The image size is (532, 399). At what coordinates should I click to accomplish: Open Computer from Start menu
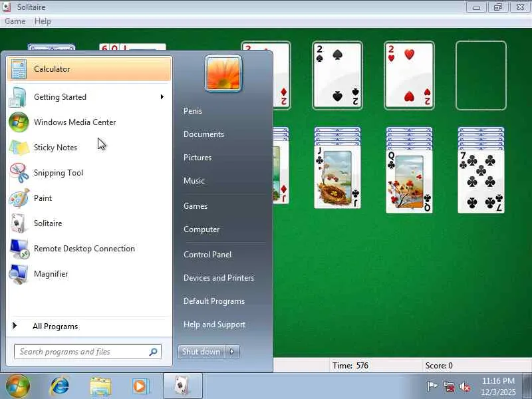click(x=201, y=229)
